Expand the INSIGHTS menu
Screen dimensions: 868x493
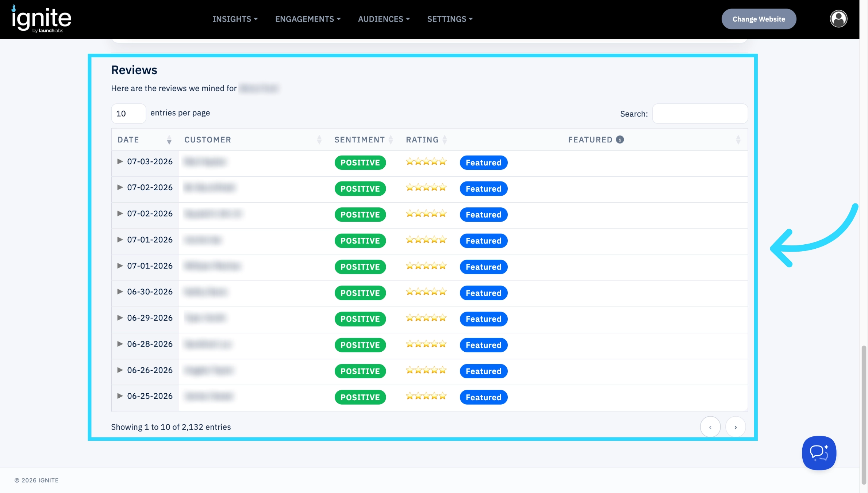[x=235, y=19]
